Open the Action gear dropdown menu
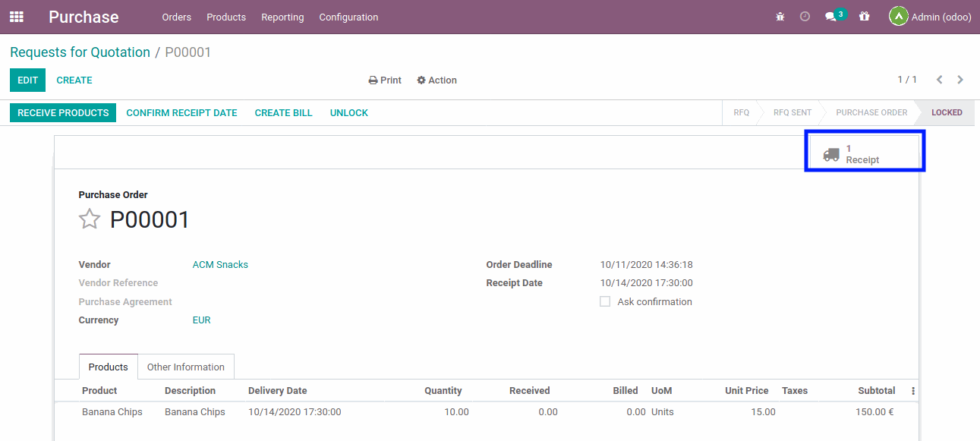The width and height of the screenshot is (980, 441). (x=436, y=80)
